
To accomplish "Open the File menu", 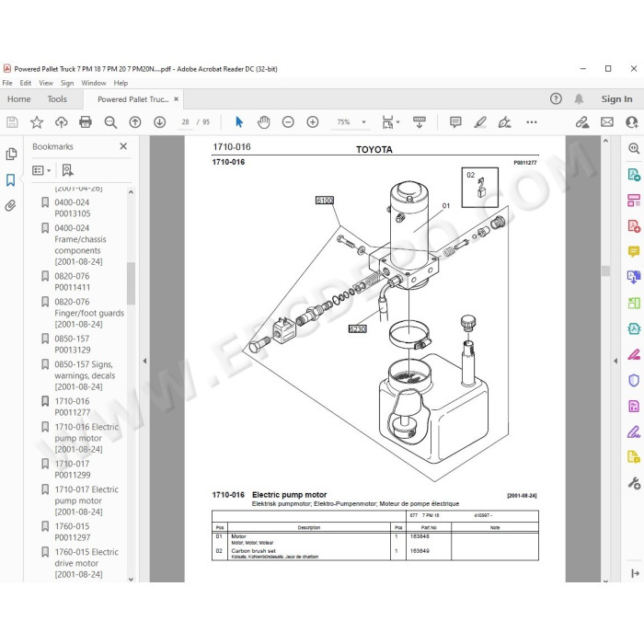I will [x=7, y=83].
